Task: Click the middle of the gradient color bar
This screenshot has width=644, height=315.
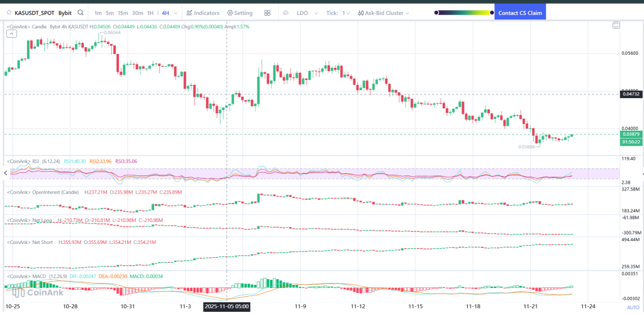Action: click(x=464, y=13)
